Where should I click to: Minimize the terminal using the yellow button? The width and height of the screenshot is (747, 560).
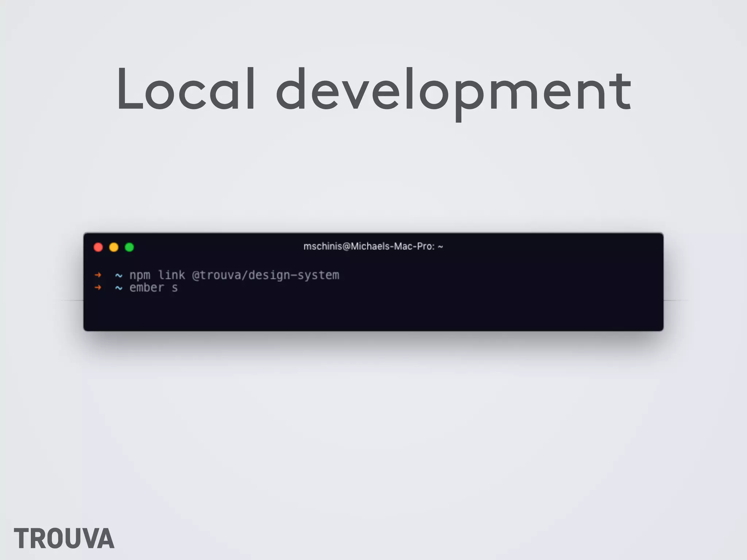coord(114,247)
